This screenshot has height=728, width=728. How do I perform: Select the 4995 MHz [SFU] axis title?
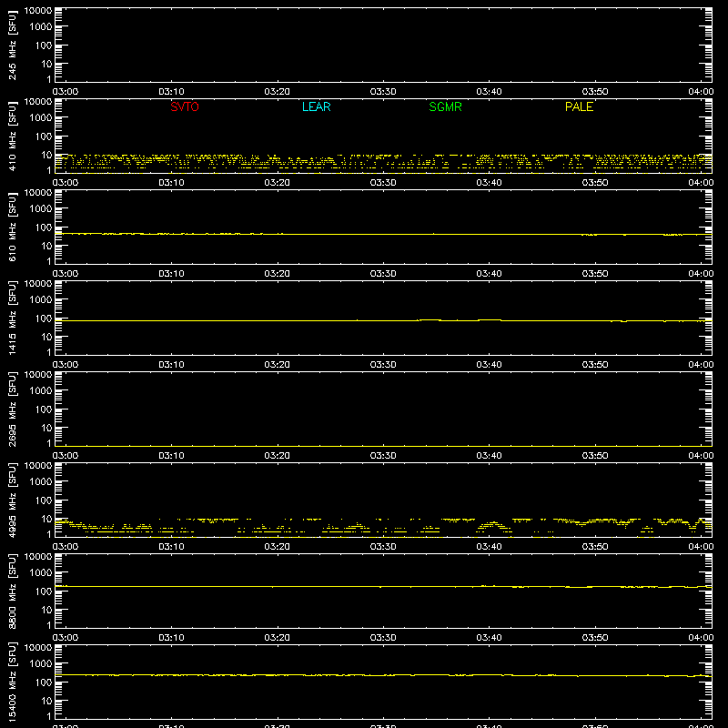(x=12, y=500)
